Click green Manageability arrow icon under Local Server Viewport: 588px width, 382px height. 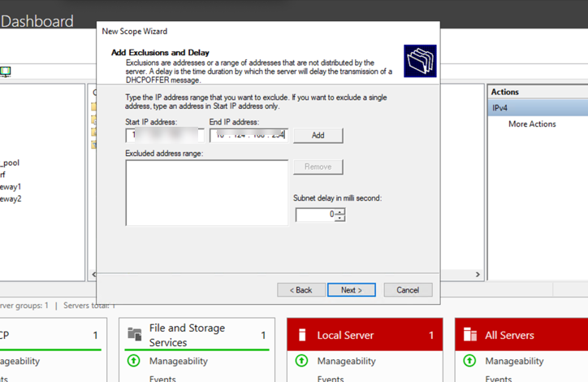tap(301, 361)
